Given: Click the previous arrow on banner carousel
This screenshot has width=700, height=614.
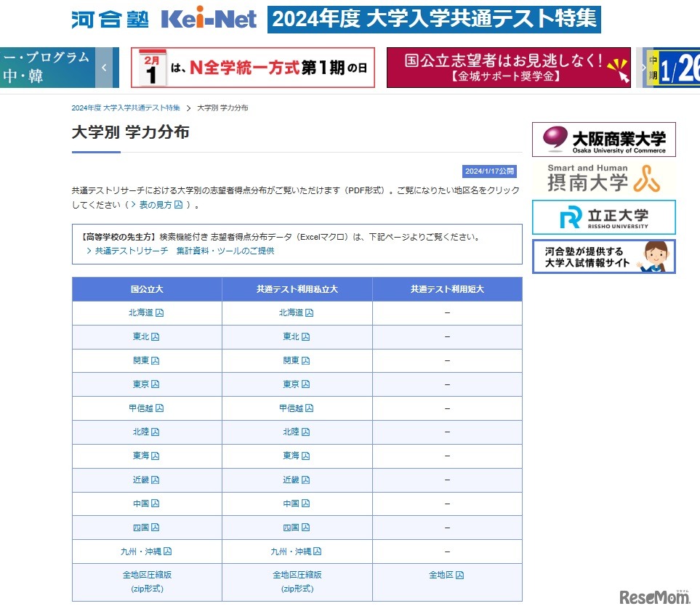Looking at the screenshot, I should 104,68.
